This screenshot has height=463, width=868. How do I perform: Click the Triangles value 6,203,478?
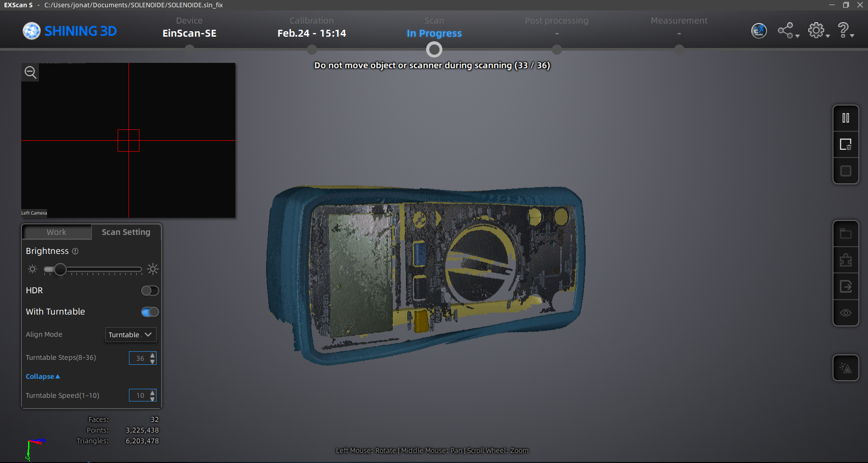[142, 441]
